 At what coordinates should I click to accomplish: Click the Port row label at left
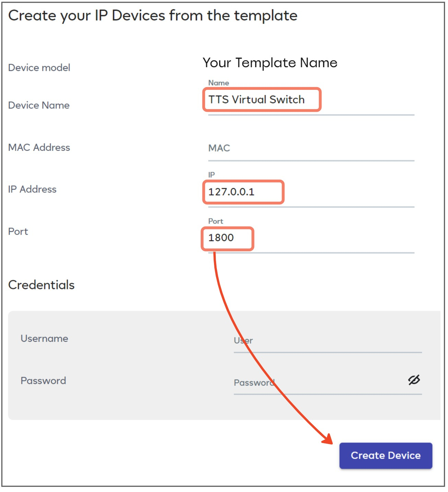(x=18, y=231)
